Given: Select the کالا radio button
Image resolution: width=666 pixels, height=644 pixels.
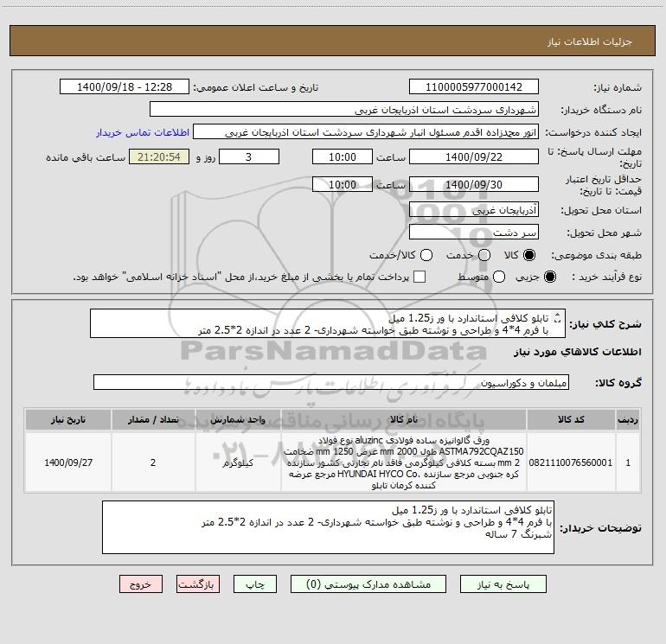Looking at the screenshot, I should [529, 255].
